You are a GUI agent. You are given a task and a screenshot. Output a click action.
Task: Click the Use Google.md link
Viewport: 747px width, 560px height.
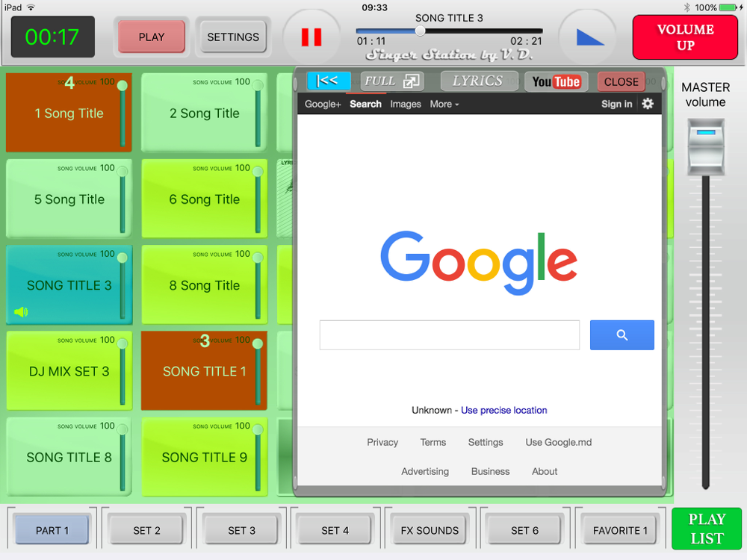(x=558, y=442)
